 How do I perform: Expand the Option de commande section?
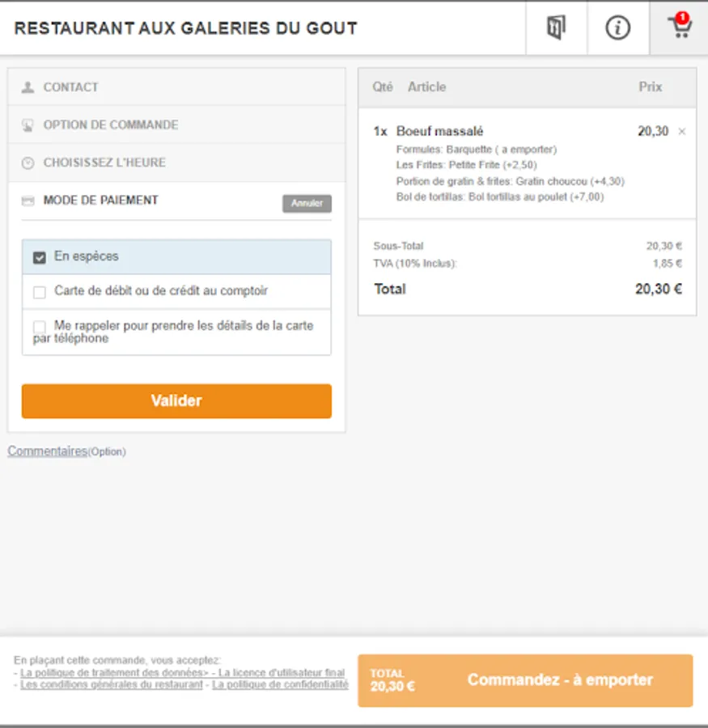pos(111,125)
